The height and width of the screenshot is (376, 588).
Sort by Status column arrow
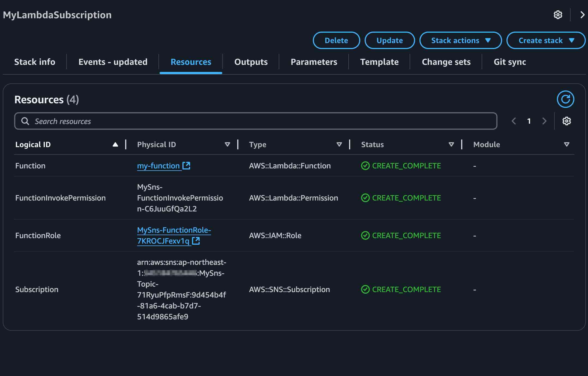(x=451, y=144)
